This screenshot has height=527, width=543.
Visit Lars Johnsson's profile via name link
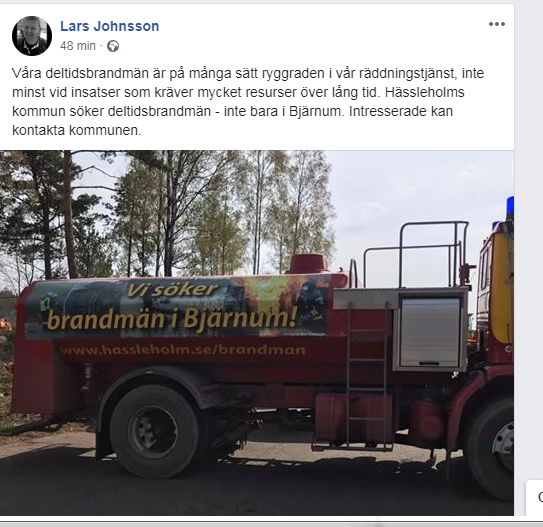[109, 26]
